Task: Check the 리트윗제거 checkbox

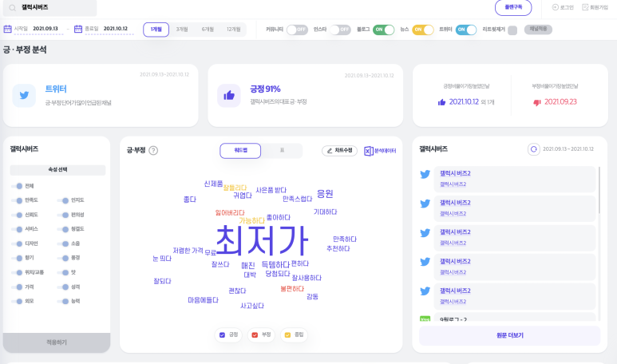Action: click(x=512, y=30)
